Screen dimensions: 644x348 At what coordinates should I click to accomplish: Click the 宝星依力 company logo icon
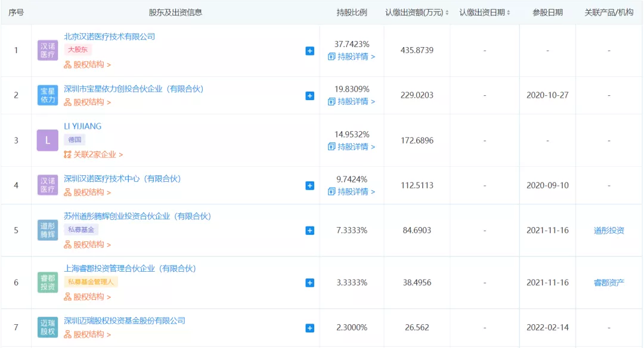coord(48,95)
